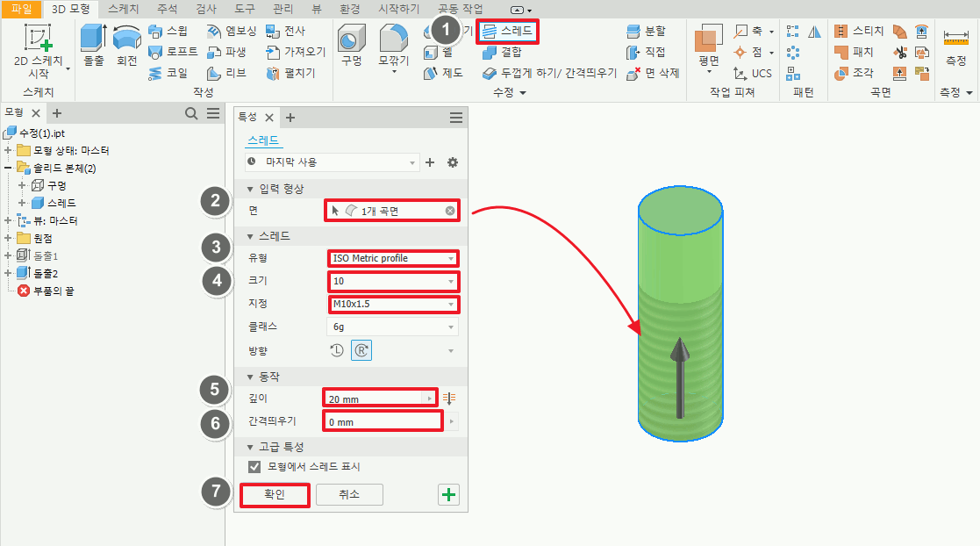
Task: Open the 파일 menu
Action: click(x=21, y=9)
